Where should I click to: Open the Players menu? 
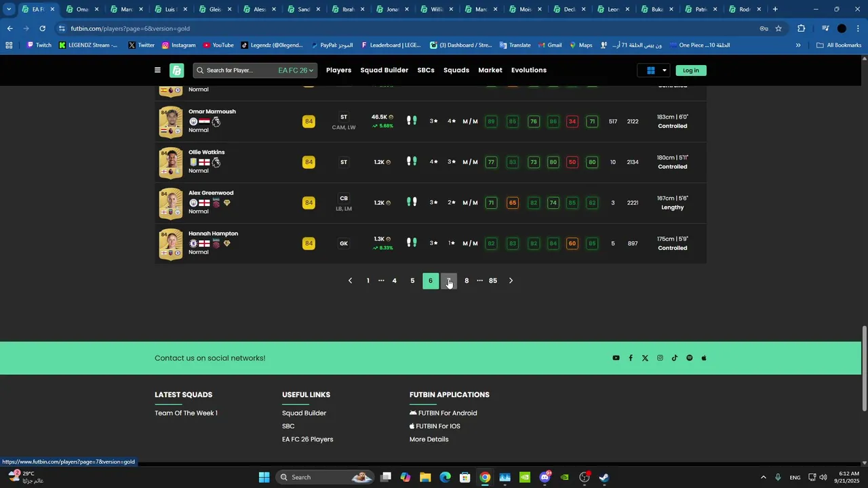(338, 70)
